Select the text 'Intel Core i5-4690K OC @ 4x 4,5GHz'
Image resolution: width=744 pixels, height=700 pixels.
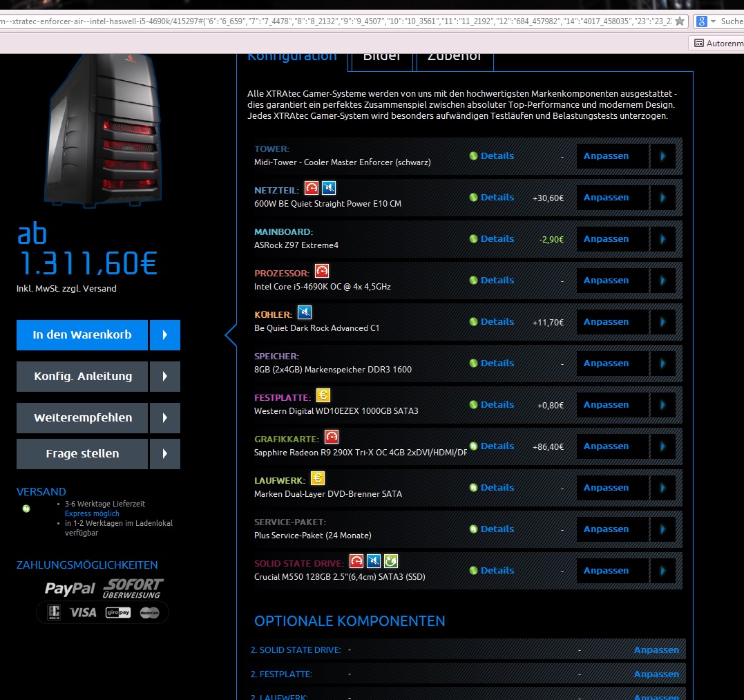point(322,287)
